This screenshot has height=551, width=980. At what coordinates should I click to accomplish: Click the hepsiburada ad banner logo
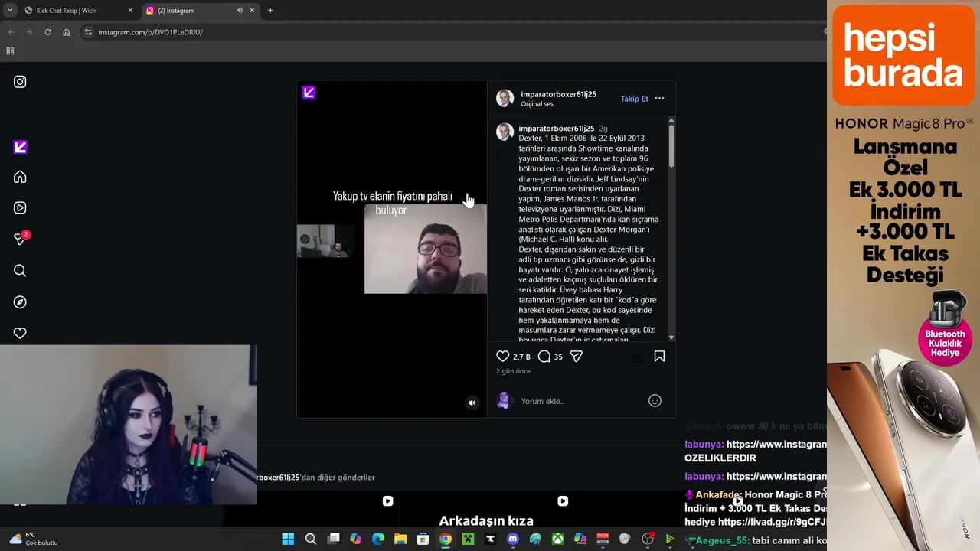coord(903,55)
